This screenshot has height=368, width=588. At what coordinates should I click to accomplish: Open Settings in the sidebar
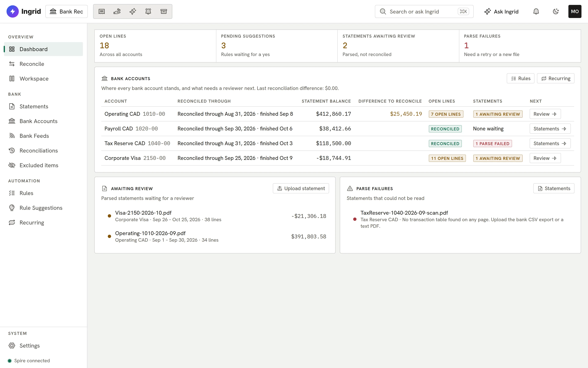tap(43, 346)
